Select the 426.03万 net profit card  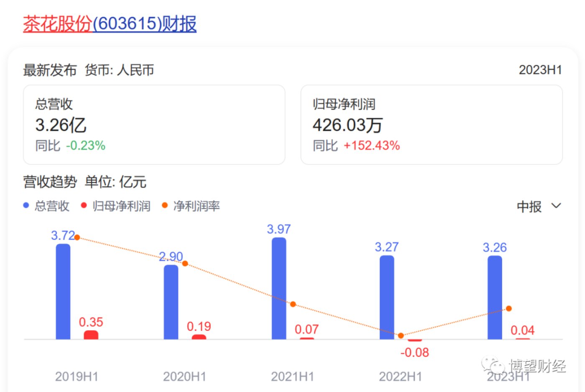432,125
